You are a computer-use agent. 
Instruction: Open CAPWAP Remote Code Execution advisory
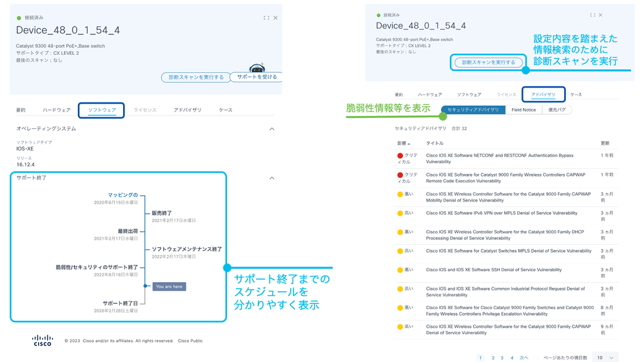tap(505, 178)
